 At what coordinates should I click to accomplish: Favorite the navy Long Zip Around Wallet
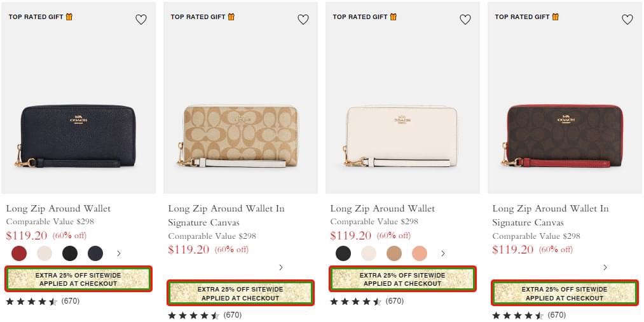point(141,20)
